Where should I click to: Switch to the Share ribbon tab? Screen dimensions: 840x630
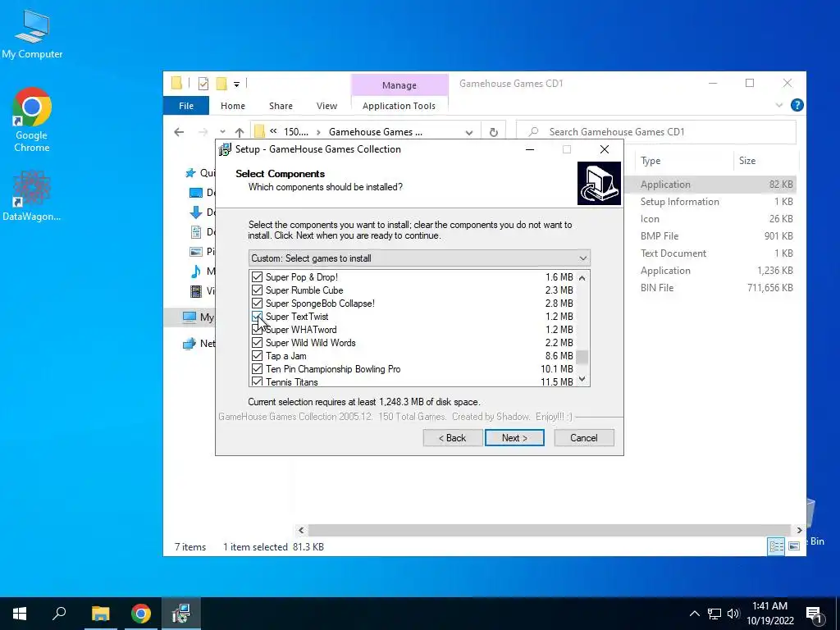281,106
